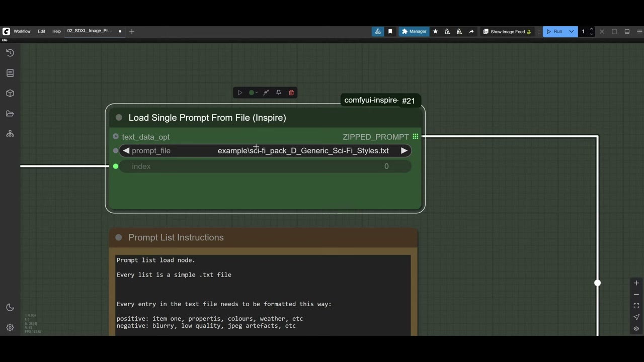Toggle link visibility eye icon
Screen dimensions: 644x362
tap(636, 328)
